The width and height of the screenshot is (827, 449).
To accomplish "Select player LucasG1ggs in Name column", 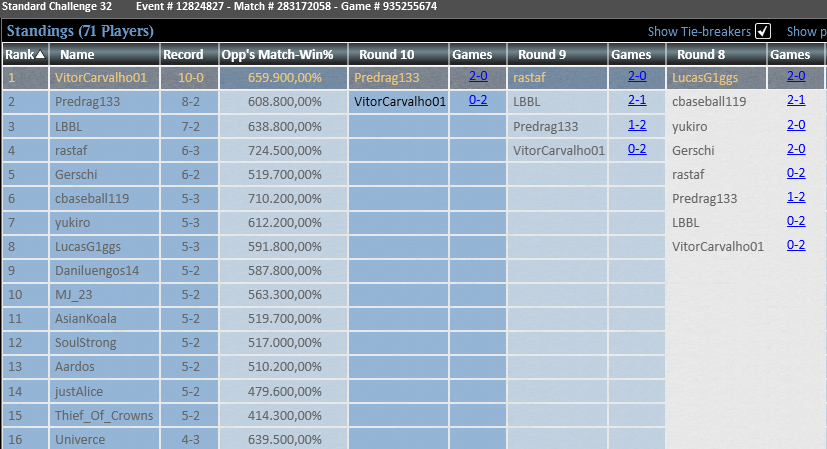I will click(88, 246).
